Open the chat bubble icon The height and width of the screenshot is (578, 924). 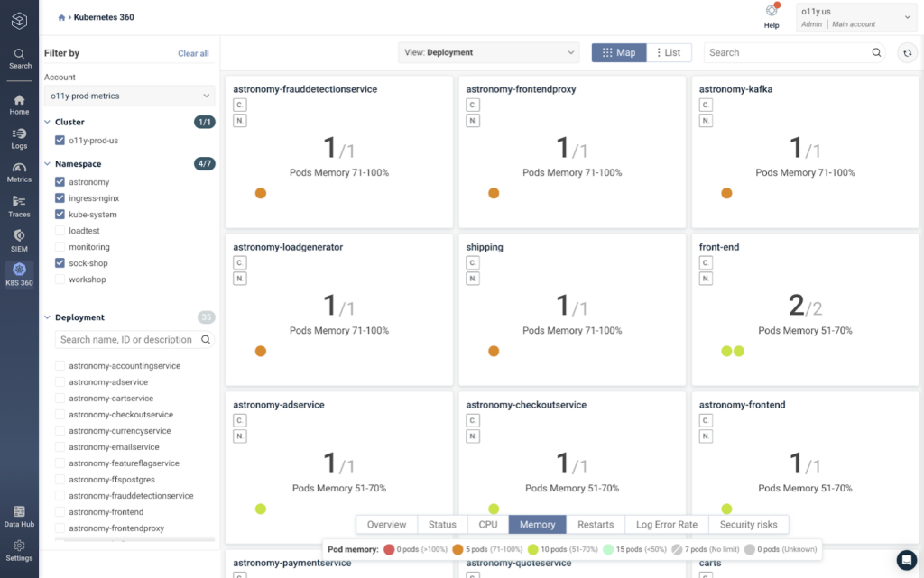pos(906,560)
